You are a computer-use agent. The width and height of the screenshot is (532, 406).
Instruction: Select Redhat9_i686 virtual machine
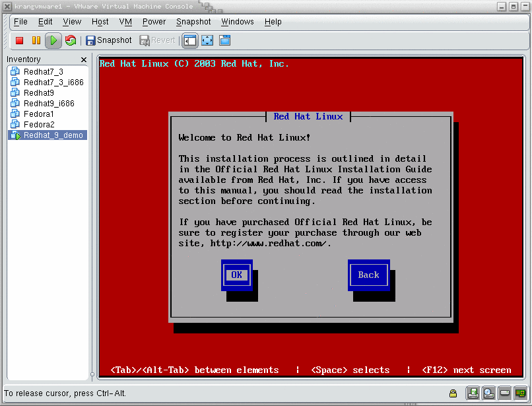coord(49,104)
